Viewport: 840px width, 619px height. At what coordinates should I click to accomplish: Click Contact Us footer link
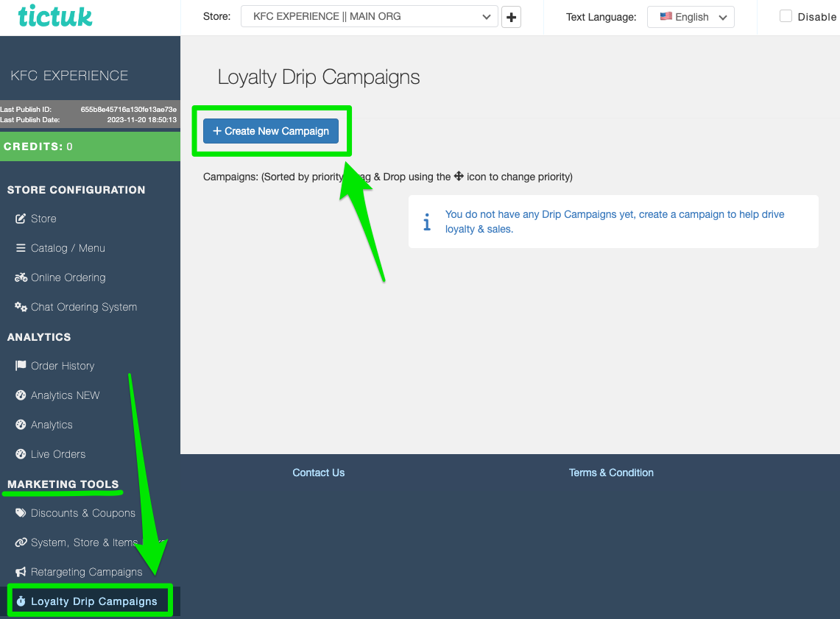318,473
